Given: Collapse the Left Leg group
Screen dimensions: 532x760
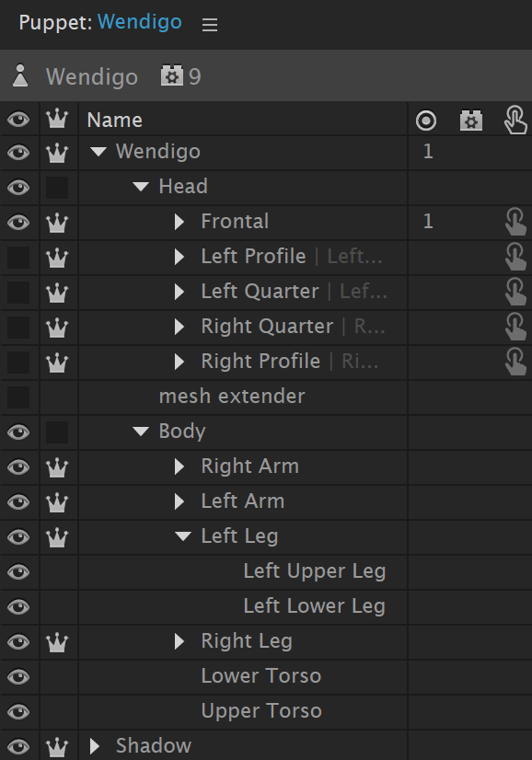Looking at the screenshot, I should [x=183, y=536].
